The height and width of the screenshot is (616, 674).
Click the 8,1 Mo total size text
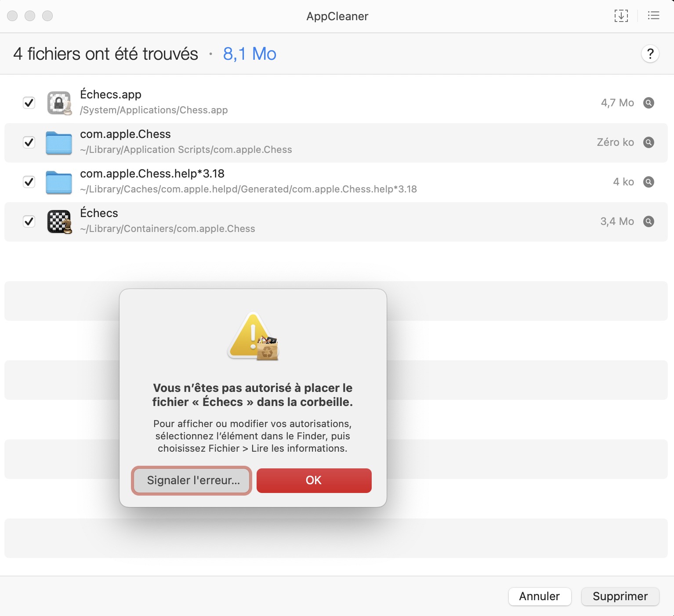pyautogui.click(x=250, y=54)
